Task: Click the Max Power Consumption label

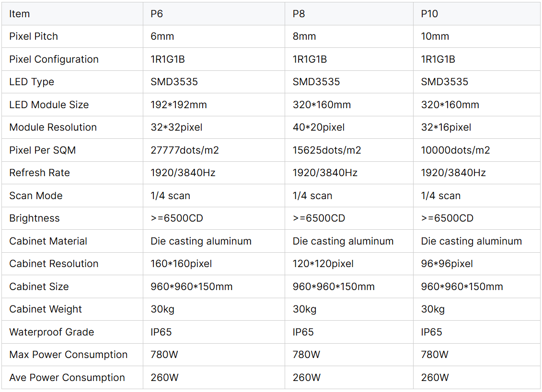Action: point(69,354)
